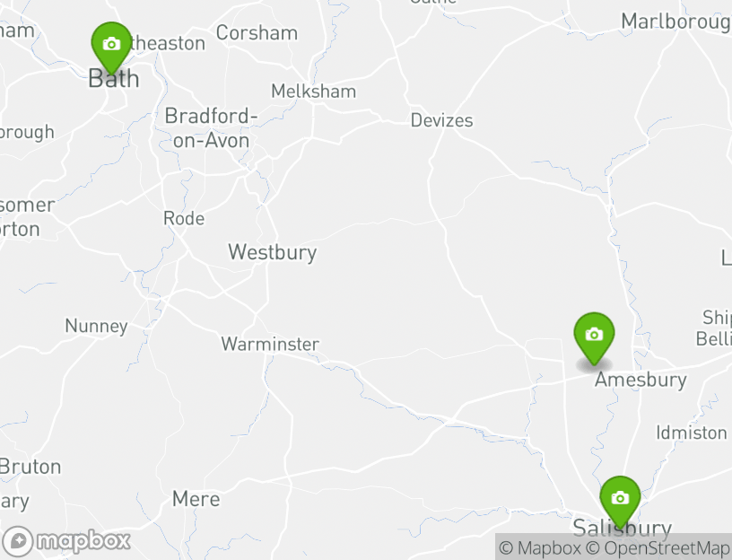Screen dimensions: 732x560
Task: Click the Mere place label
Action: tap(196, 499)
